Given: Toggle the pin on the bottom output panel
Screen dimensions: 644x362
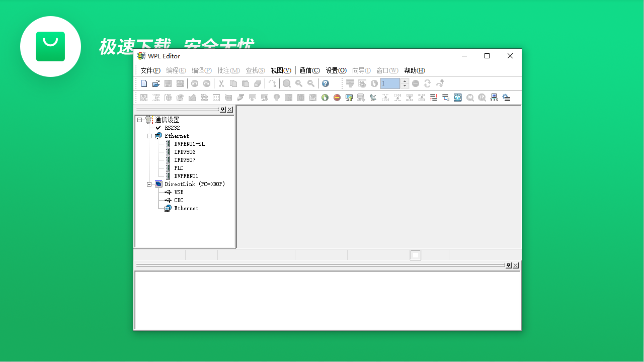Looking at the screenshot, I should 509,265.
